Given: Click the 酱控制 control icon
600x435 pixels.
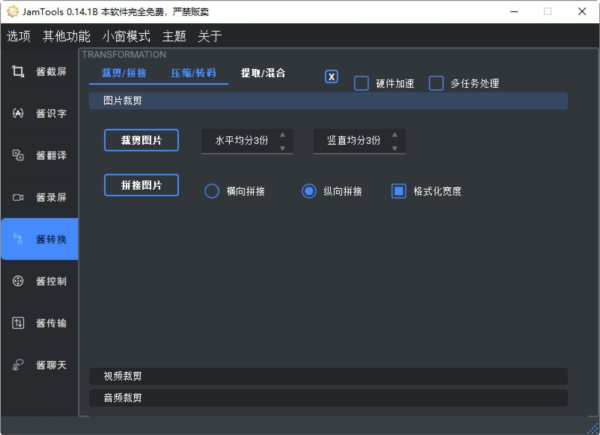Looking at the screenshot, I should (x=18, y=281).
